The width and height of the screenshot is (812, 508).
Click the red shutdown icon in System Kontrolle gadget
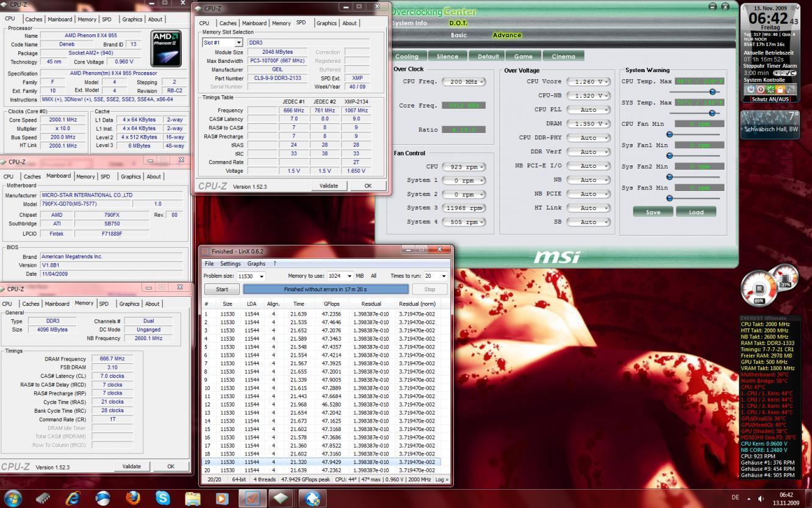click(x=760, y=89)
